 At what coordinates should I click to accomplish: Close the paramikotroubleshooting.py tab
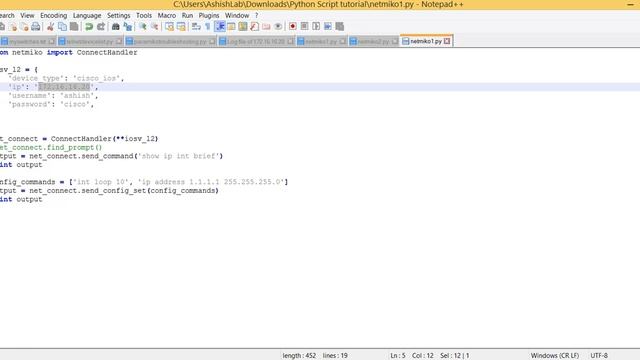click(x=212, y=42)
